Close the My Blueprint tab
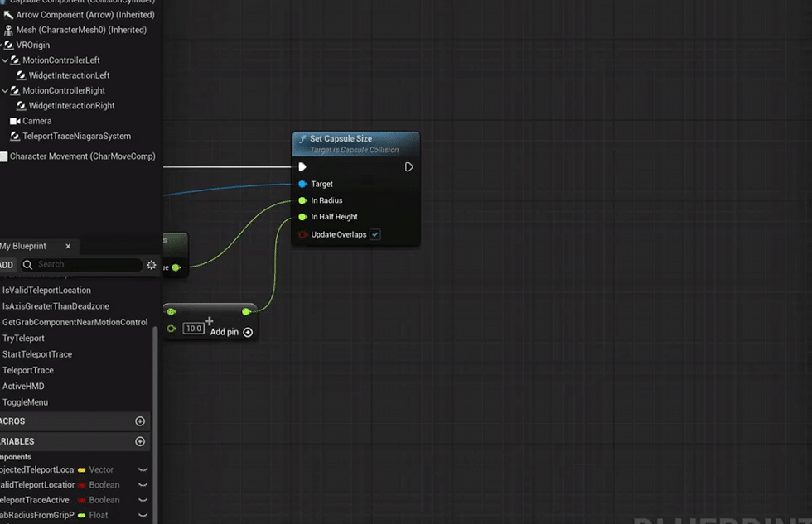Image resolution: width=812 pixels, height=524 pixels. (x=68, y=246)
